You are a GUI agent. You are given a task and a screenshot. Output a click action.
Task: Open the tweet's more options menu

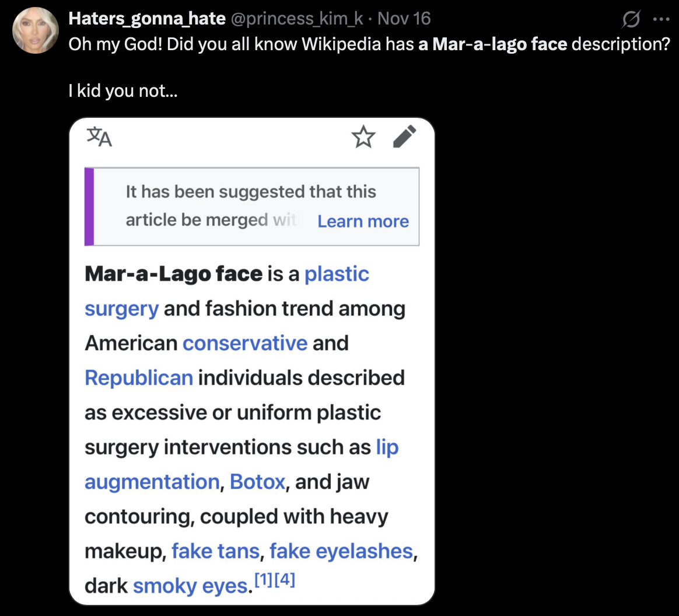[661, 20]
